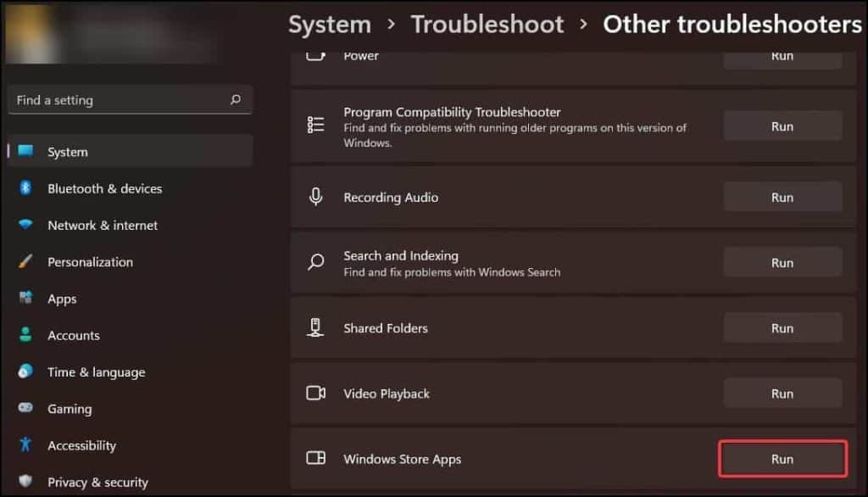Viewport: 868px width, 497px height.
Task: Click the Windows Store Apps icon
Action: click(315, 458)
